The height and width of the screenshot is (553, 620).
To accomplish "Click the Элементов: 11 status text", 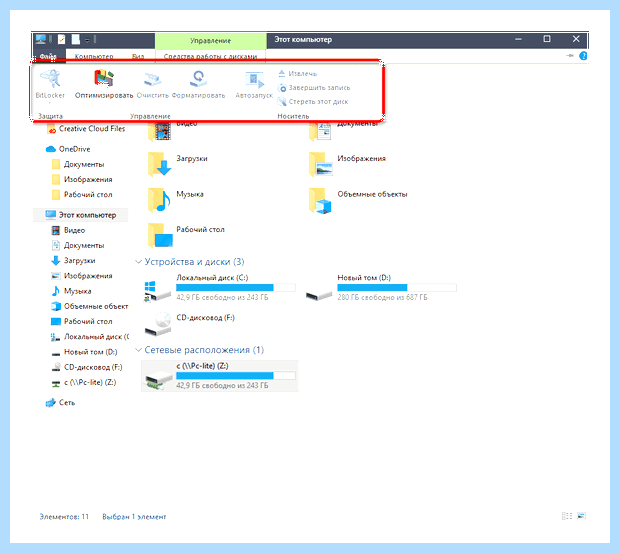I will tap(64, 517).
